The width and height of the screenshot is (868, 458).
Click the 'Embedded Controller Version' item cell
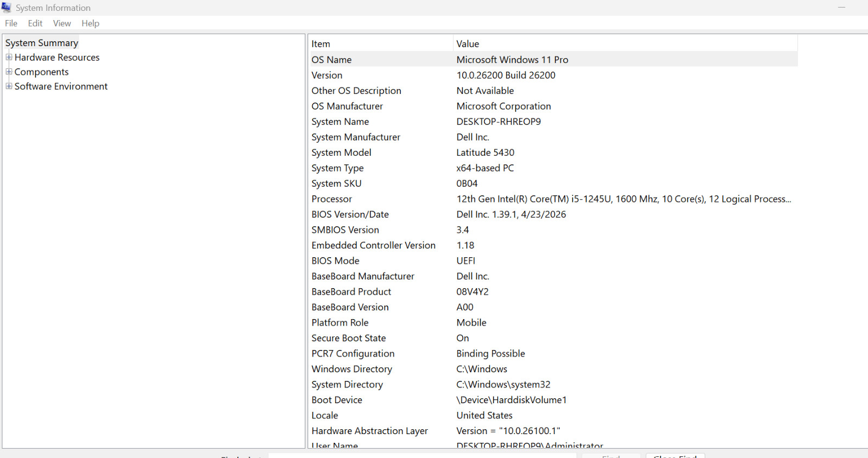point(373,245)
